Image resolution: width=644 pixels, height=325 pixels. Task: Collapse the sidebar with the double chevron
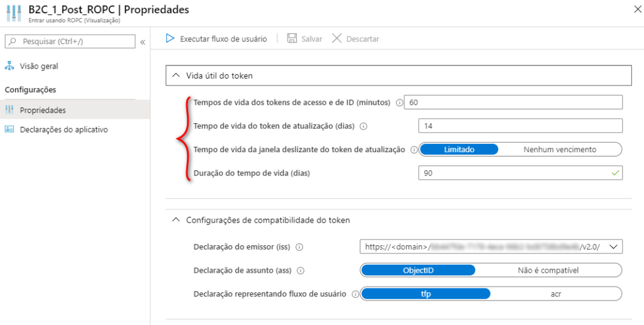click(x=142, y=41)
